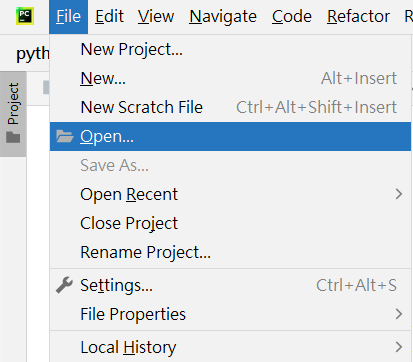Click the PyCharm logo icon
The image size is (413, 362).
click(25, 16)
